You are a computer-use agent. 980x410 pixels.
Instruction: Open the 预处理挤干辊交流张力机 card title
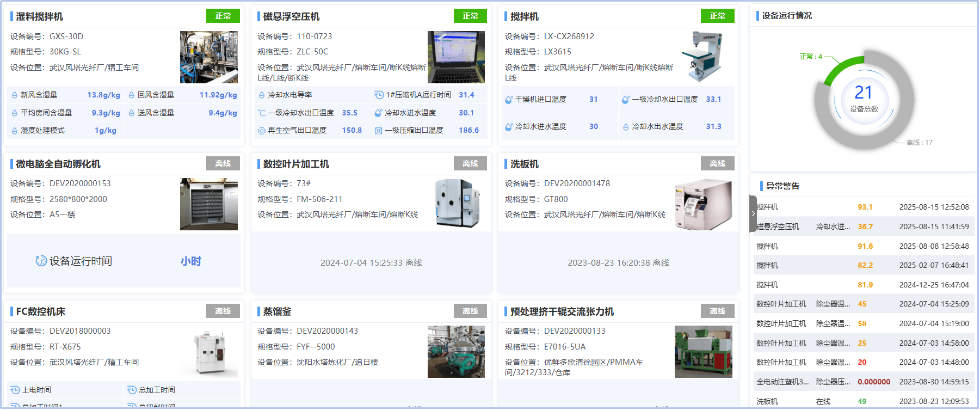click(562, 311)
